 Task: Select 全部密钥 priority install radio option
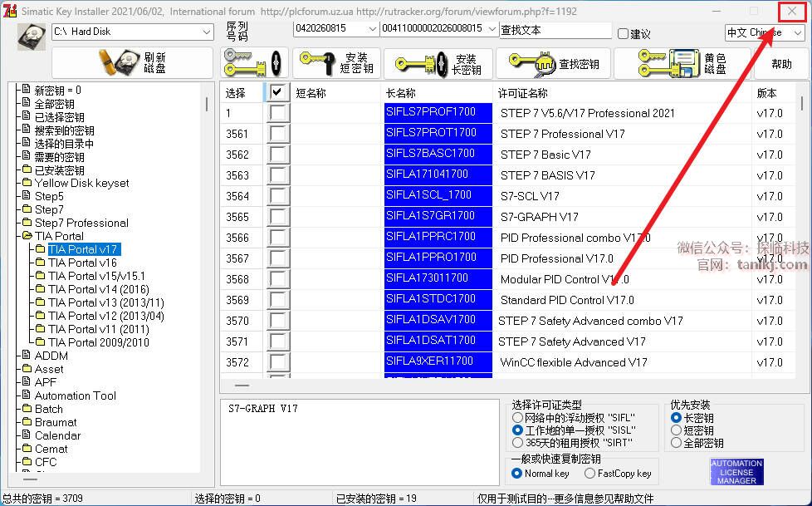click(x=676, y=443)
